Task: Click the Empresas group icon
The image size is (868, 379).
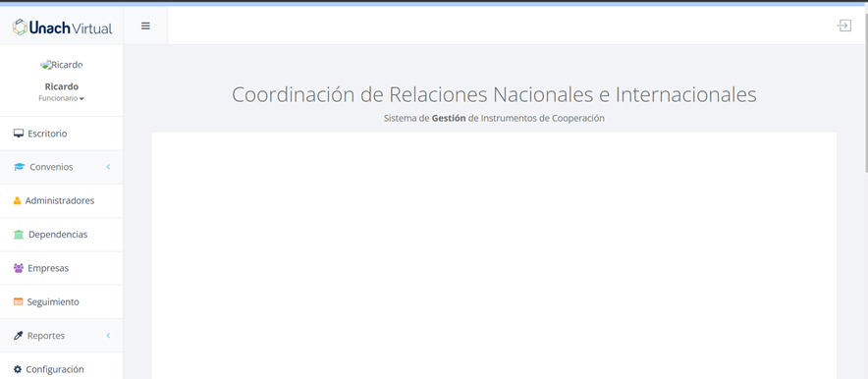Action: 19,268
